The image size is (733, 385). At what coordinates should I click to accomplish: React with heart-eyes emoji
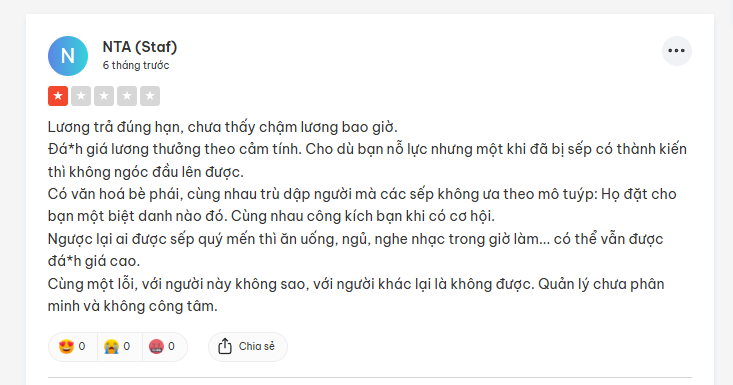coord(66,347)
